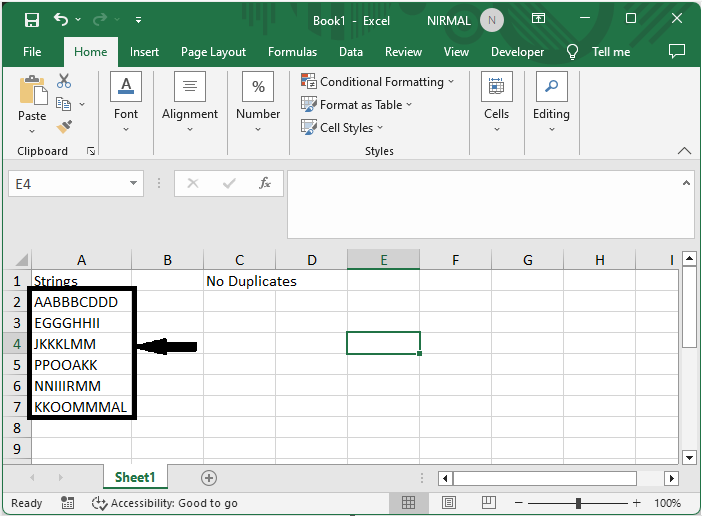Viewport: 702px width, 516px height.
Task: Select cell containing AABBBCDDD
Action: pos(81,302)
